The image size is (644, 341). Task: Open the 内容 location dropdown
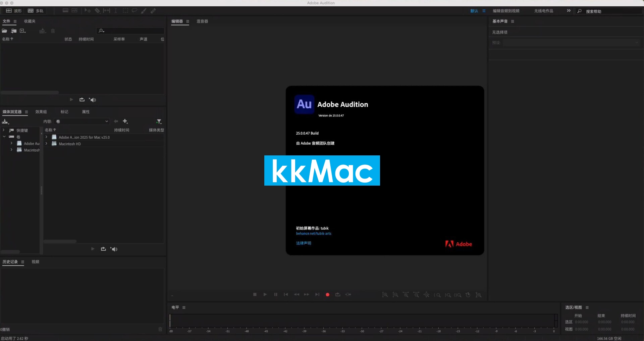coord(82,121)
